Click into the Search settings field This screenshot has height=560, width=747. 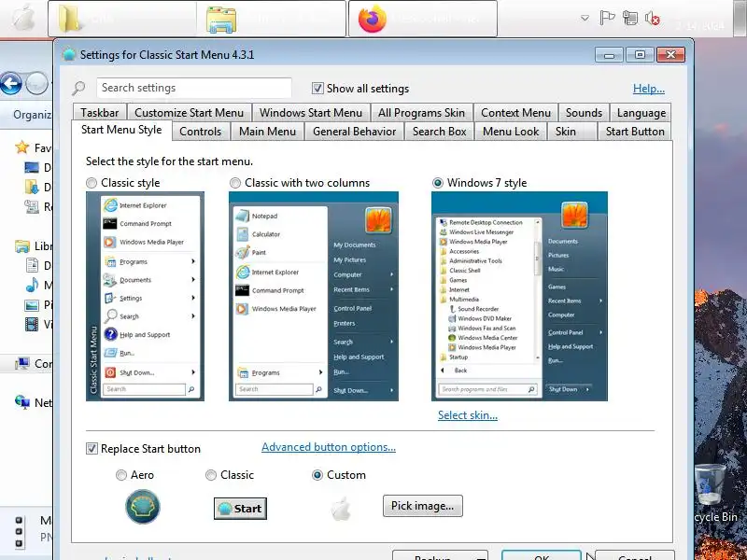(194, 88)
